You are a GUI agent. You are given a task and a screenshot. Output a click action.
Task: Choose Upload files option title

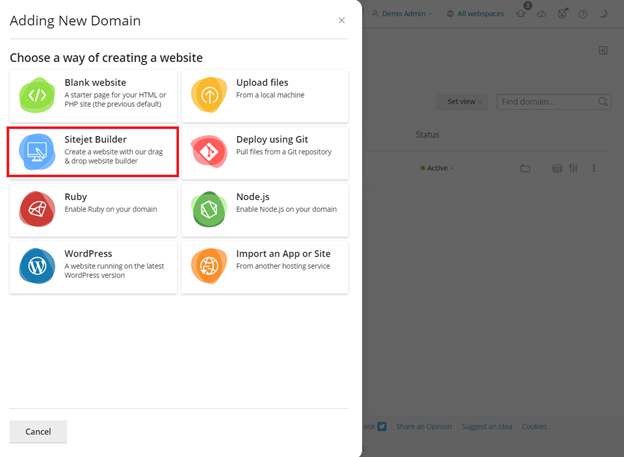(x=262, y=82)
